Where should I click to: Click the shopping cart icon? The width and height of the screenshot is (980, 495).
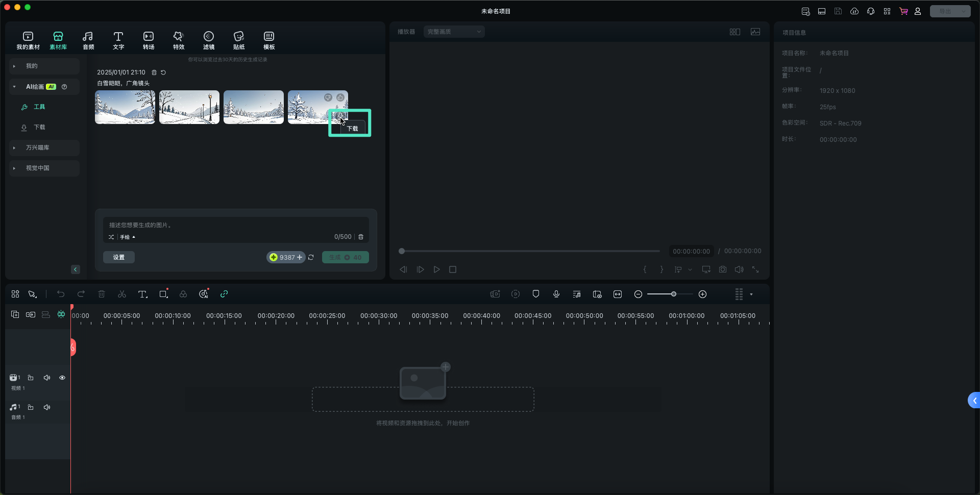[903, 11]
